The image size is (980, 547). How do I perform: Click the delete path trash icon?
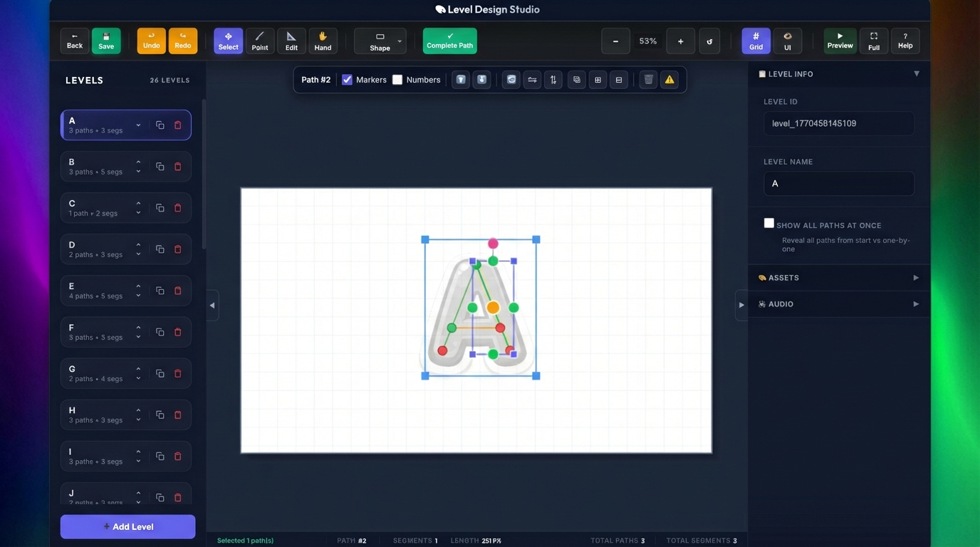coord(647,79)
